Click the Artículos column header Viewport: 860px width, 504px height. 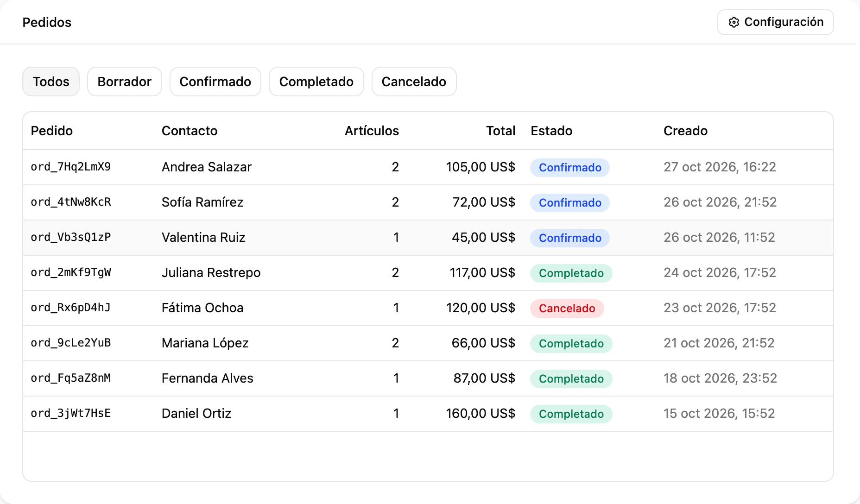tap(372, 131)
